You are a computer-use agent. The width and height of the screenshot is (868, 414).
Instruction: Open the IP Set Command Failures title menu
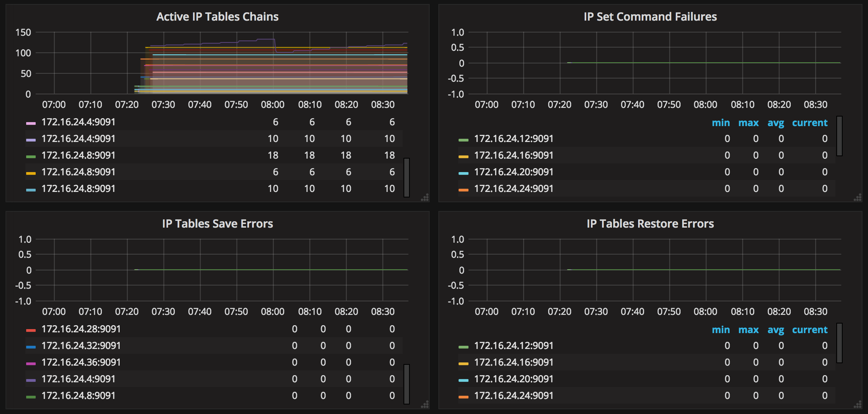pyautogui.click(x=650, y=17)
